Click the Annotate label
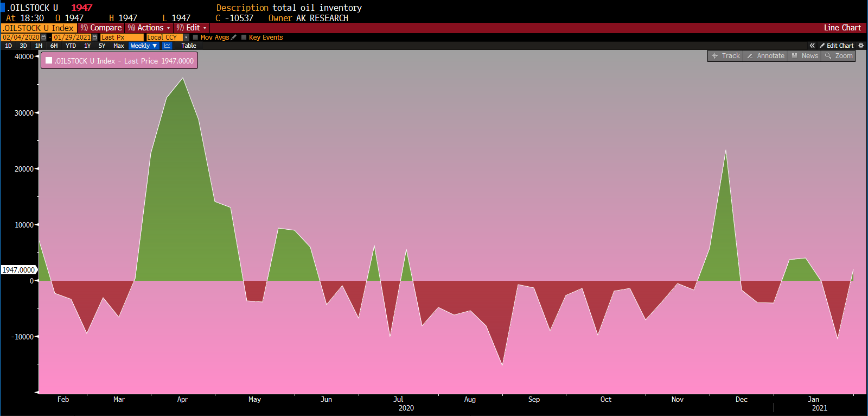 (x=770, y=56)
